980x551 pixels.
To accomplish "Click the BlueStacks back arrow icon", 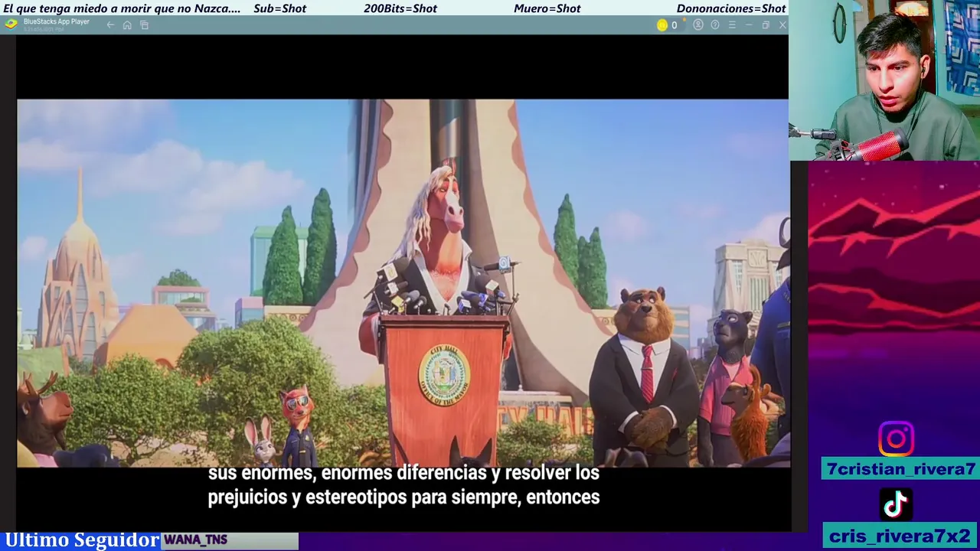I will pyautogui.click(x=110, y=25).
